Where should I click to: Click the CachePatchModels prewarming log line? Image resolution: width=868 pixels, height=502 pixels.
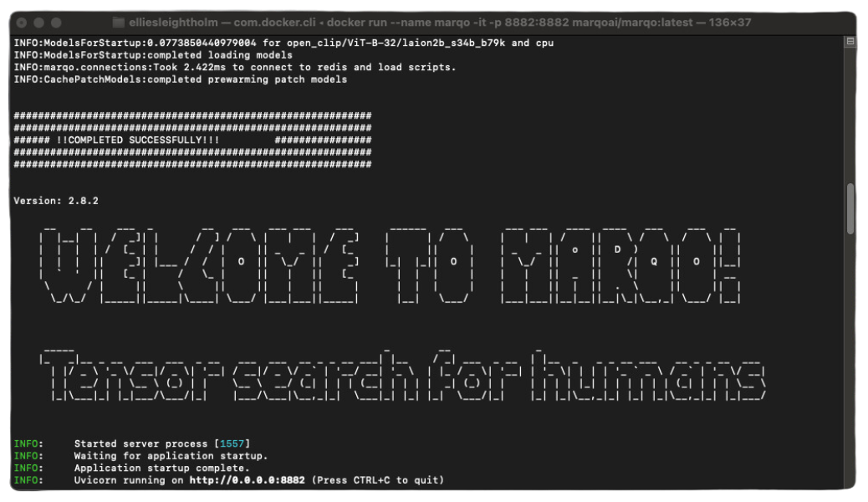180,79
